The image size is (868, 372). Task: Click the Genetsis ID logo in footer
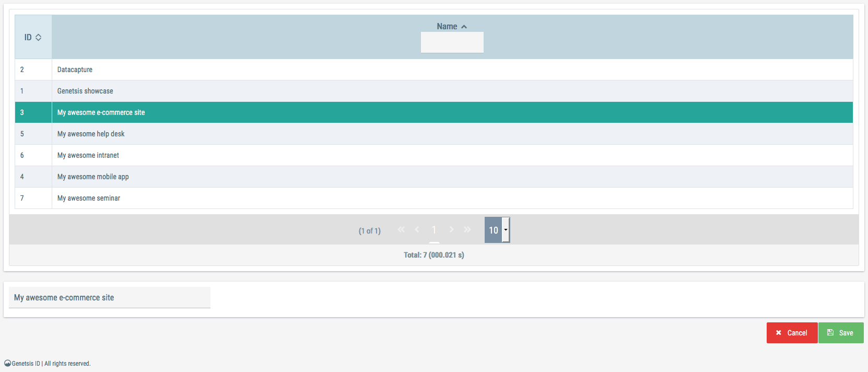(x=7, y=364)
